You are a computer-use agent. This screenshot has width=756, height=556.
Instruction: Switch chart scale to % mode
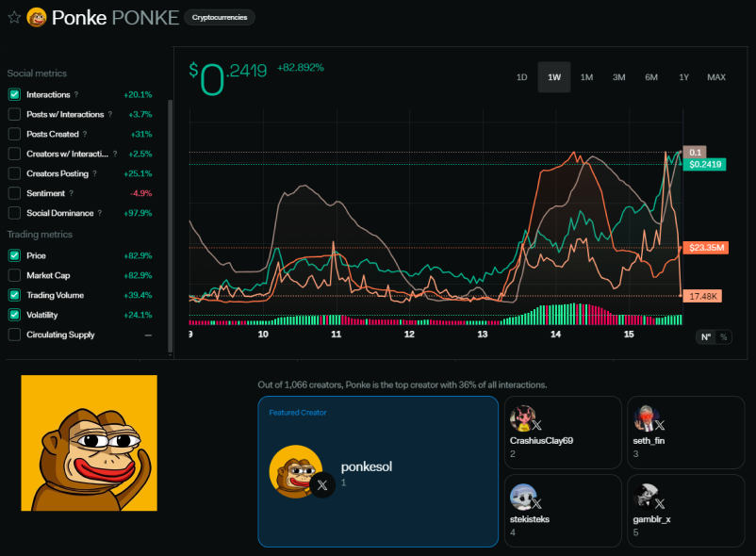tap(723, 337)
